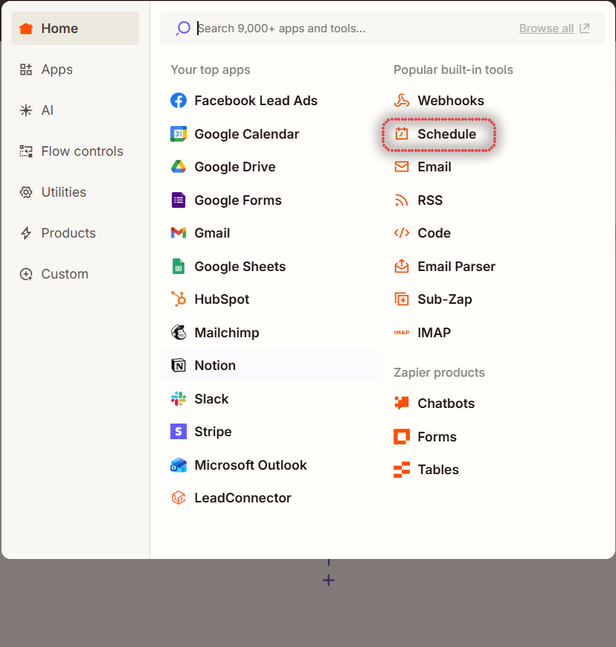Screen dimensions: 616x647
Task: Click the Sub-Zap icon
Action: pyautogui.click(x=401, y=299)
